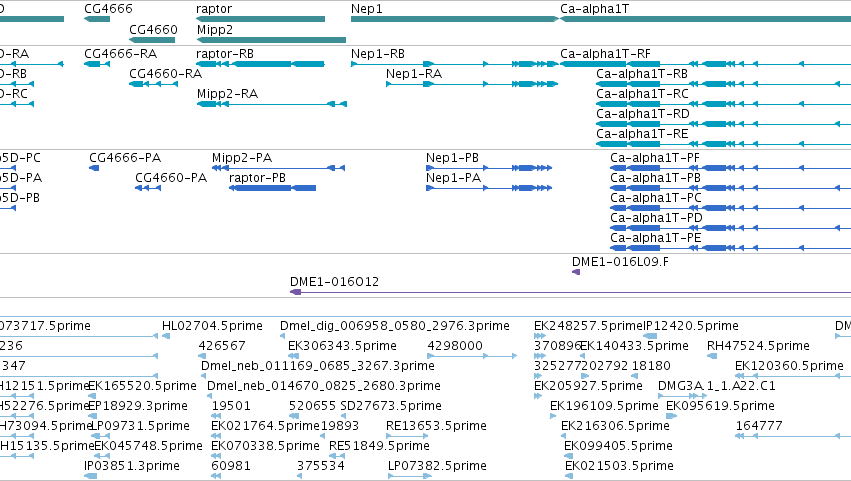Click the CG4666-PA protein label
851x481 pixels.
(125, 158)
